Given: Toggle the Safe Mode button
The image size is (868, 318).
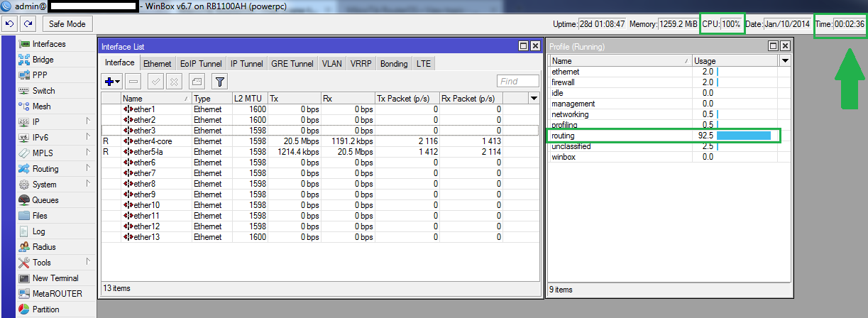Looking at the screenshot, I should (x=67, y=24).
